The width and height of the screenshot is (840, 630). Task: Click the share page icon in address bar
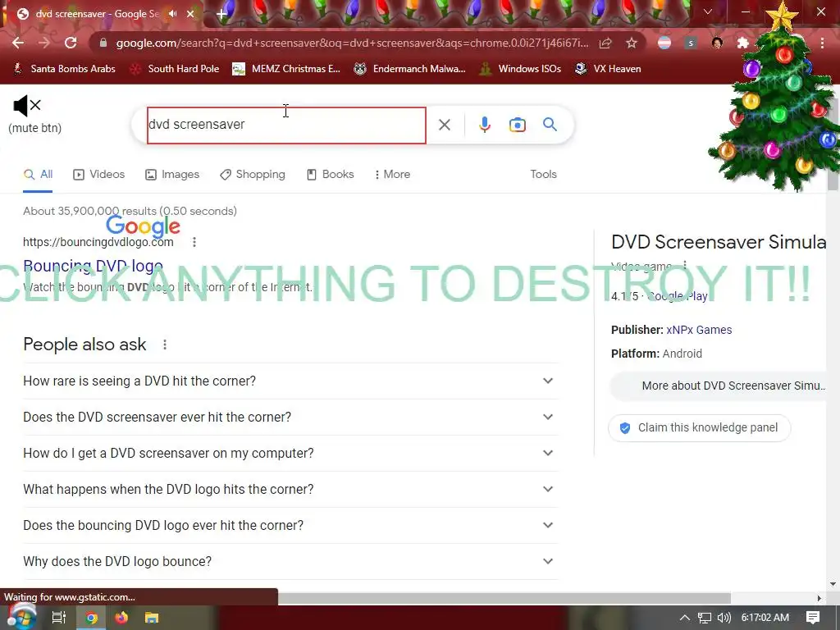[605, 43]
